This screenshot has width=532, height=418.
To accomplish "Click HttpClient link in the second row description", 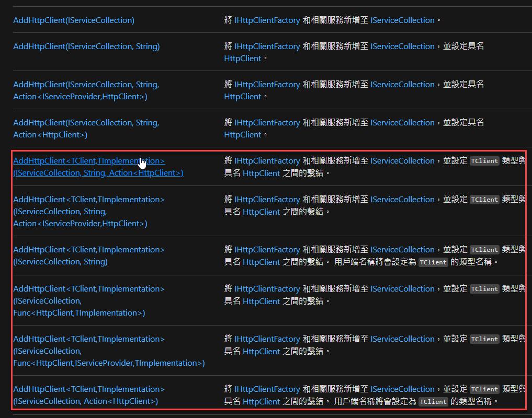I will coord(242,58).
